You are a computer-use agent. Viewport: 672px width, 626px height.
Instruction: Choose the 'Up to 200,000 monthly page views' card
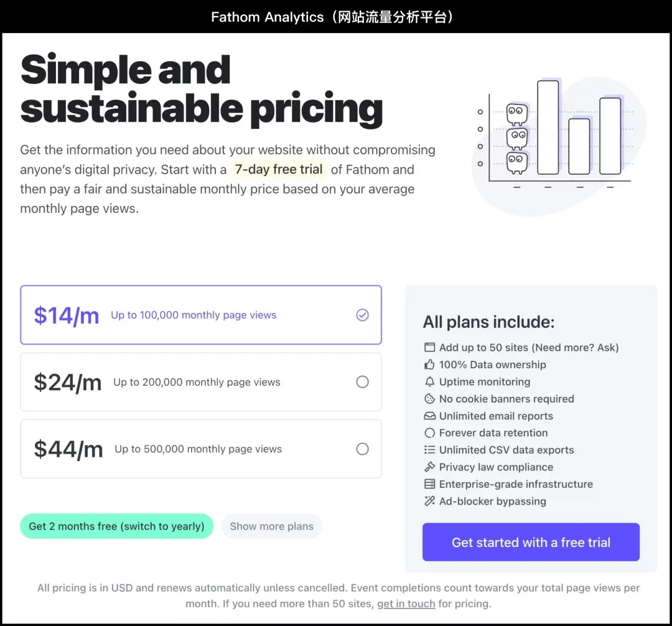[x=201, y=382]
